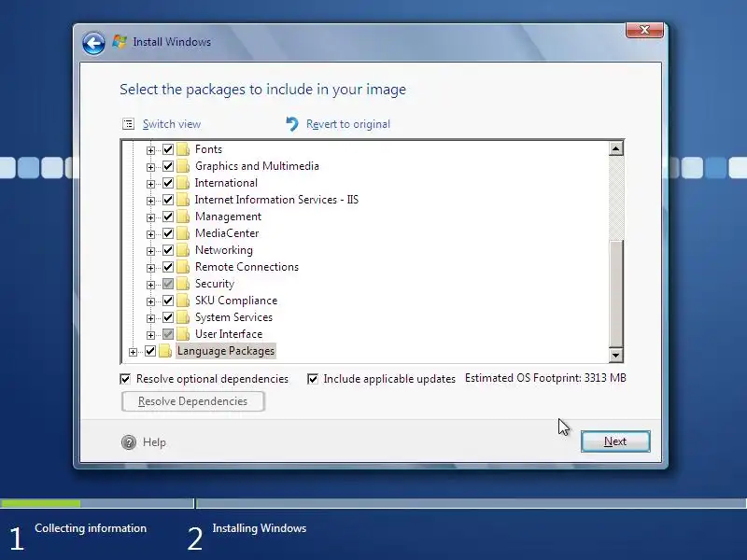Image resolution: width=747 pixels, height=560 pixels.
Task: Click the SKU Compliance folder icon
Action: [x=183, y=301]
